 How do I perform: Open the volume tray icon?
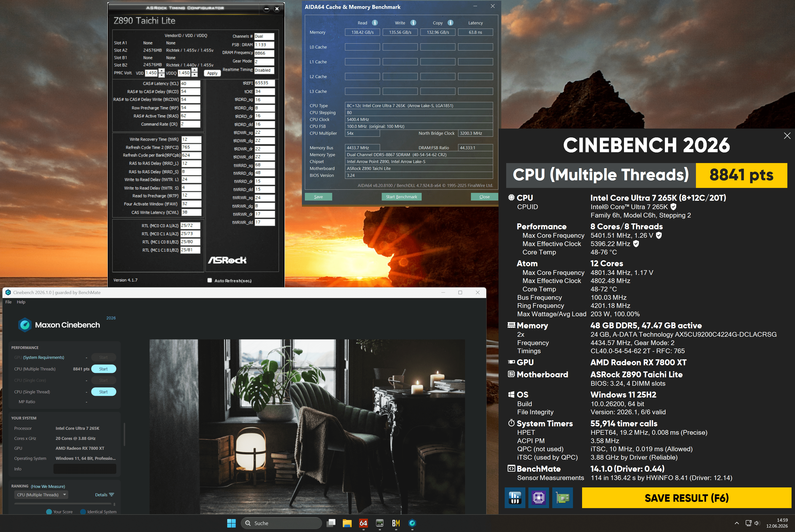tap(757, 523)
